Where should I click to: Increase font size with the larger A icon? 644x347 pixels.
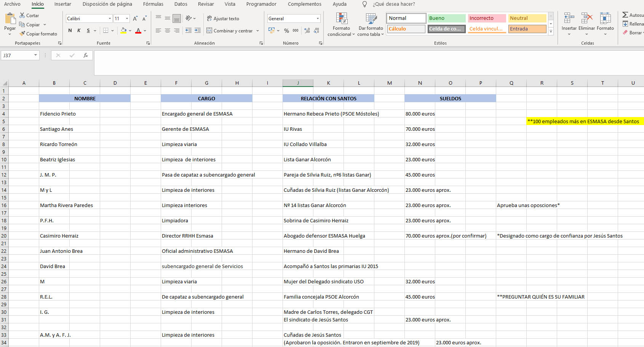tap(135, 18)
